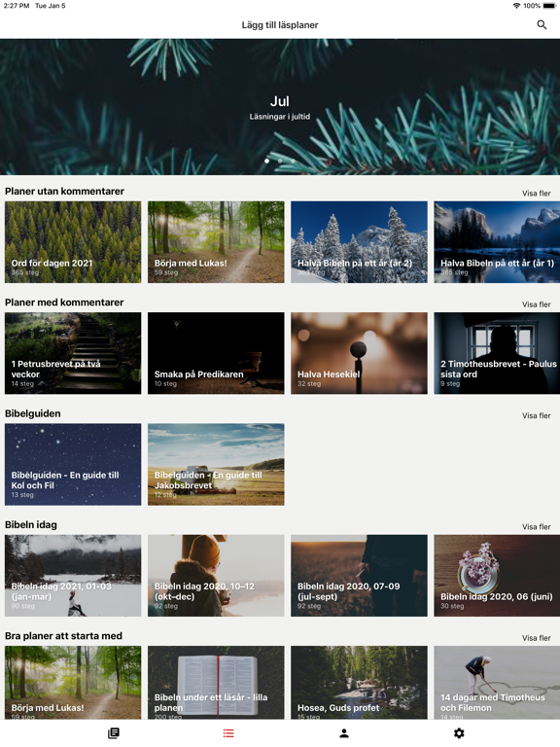Tap the Lägg till läsplaner page title
This screenshot has height=747, width=560.
(x=280, y=24)
